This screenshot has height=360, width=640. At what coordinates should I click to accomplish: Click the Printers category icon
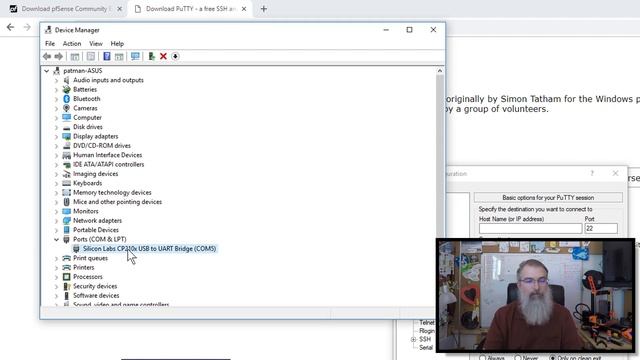[x=67, y=267]
